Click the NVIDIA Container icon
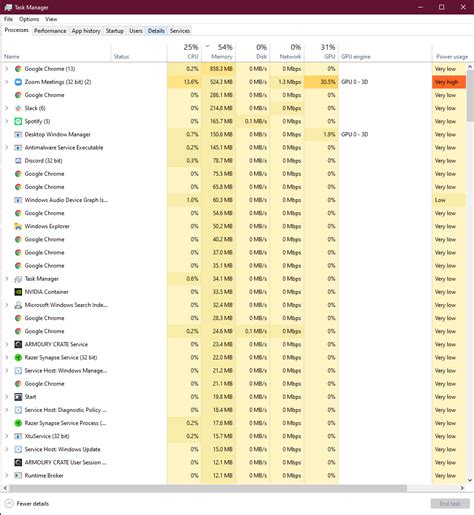 pos(18,292)
